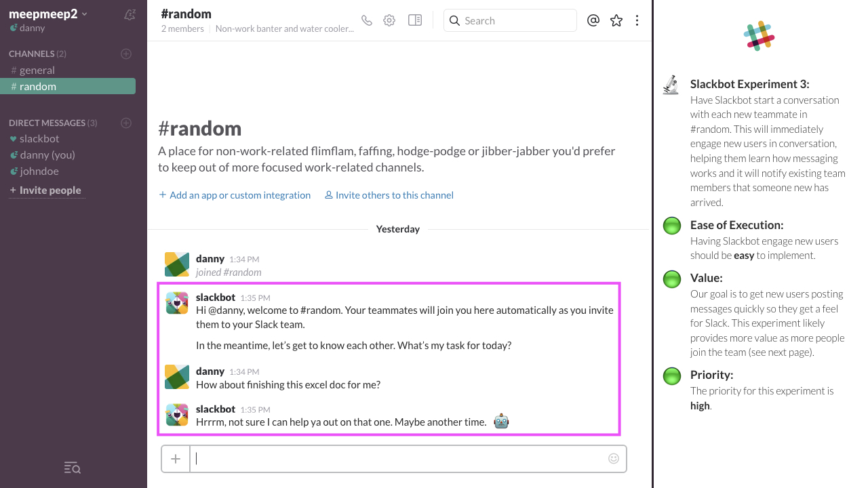Image resolution: width=868 pixels, height=488 pixels.
Task: Click Add an app or custom integration
Action: pos(235,195)
